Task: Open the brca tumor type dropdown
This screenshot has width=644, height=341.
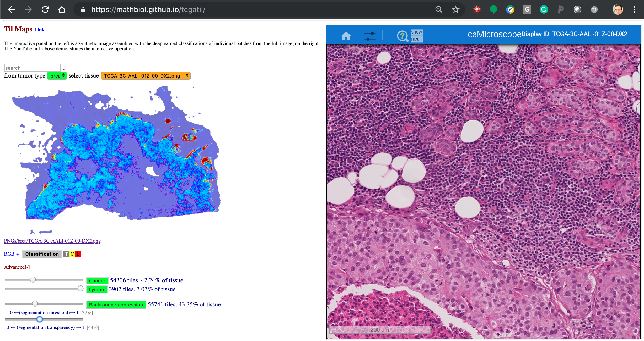Action: click(x=57, y=76)
